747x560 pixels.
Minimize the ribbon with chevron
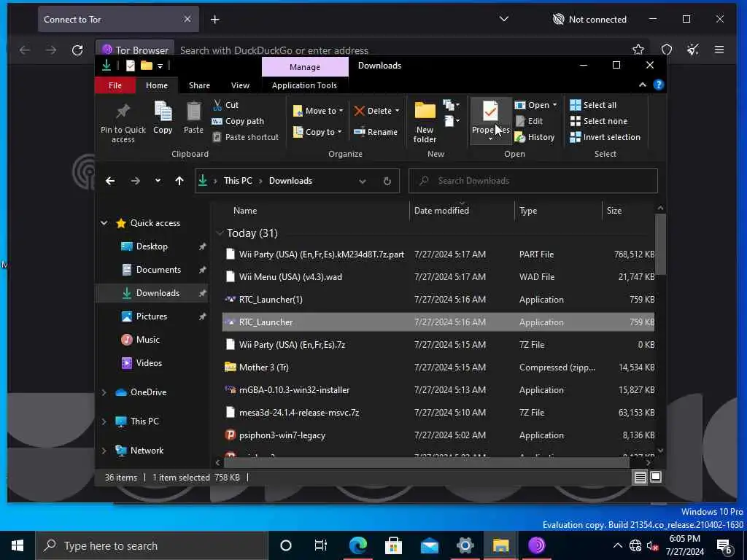pyautogui.click(x=642, y=85)
